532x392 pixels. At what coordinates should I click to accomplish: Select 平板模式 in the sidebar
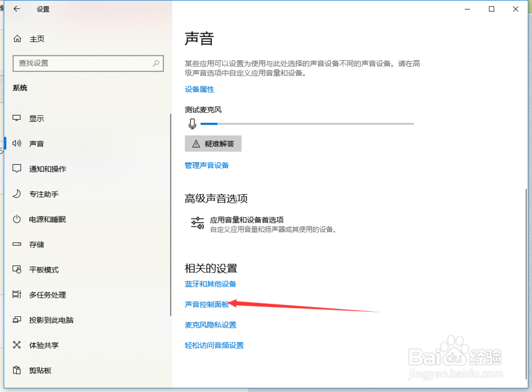[x=44, y=270]
